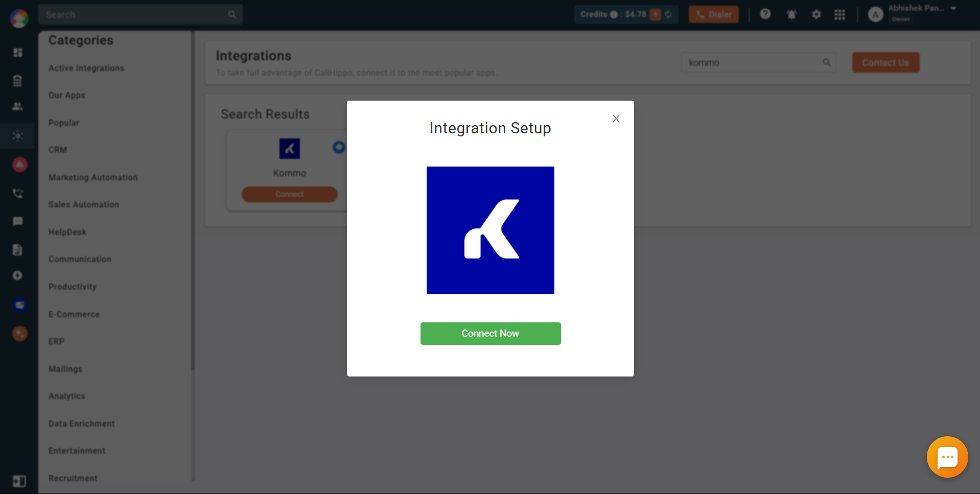The width and height of the screenshot is (980, 494).
Task: Open the chat support widget bubble
Action: (x=947, y=457)
